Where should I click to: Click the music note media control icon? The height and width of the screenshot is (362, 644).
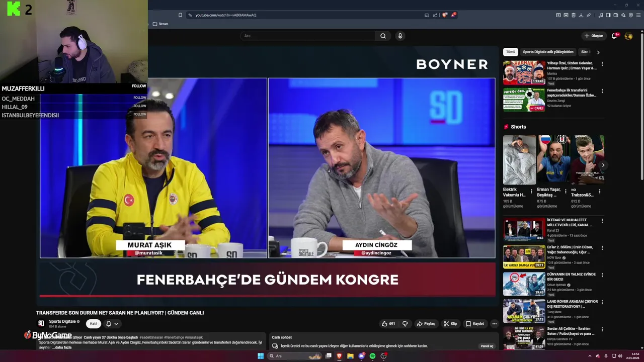click(601, 15)
